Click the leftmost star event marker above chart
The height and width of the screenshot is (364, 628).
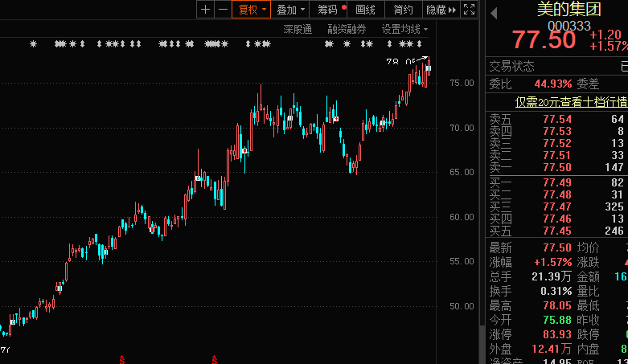pyautogui.click(x=33, y=43)
